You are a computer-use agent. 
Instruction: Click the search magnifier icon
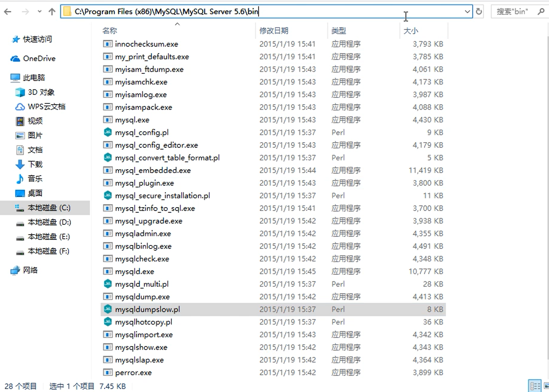(x=541, y=11)
